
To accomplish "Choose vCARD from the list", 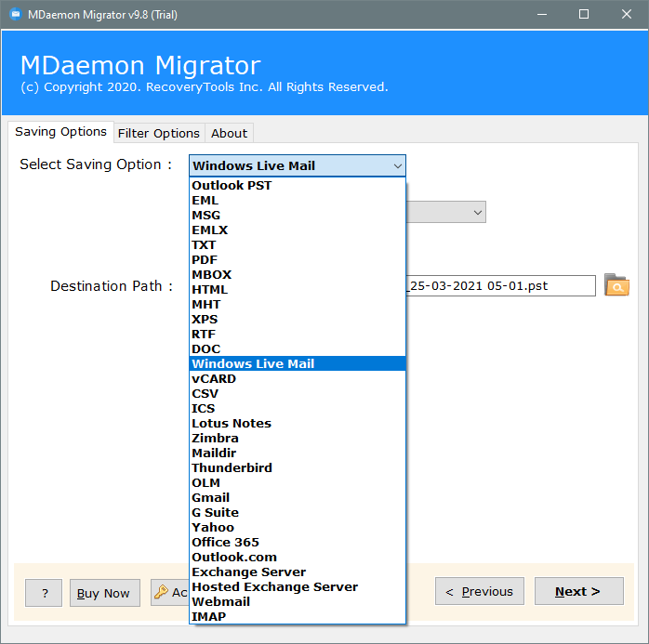I will pyautogui.click(x=298, y=378).
